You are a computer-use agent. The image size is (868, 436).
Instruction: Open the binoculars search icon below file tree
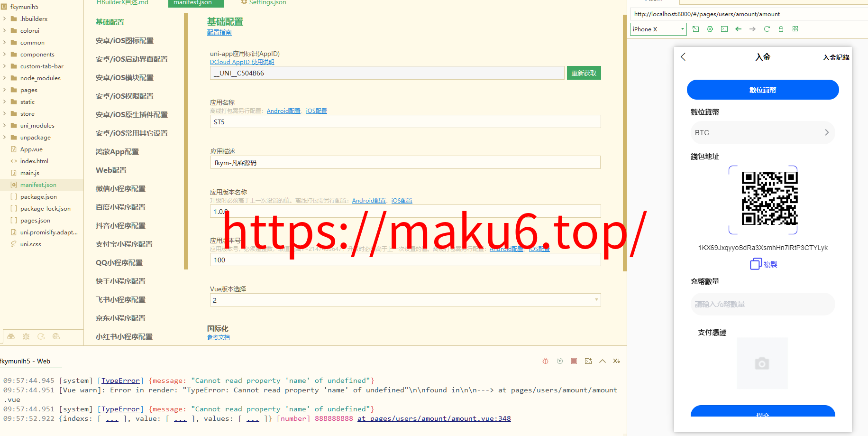pyautogui.click(x=11, y=336)
